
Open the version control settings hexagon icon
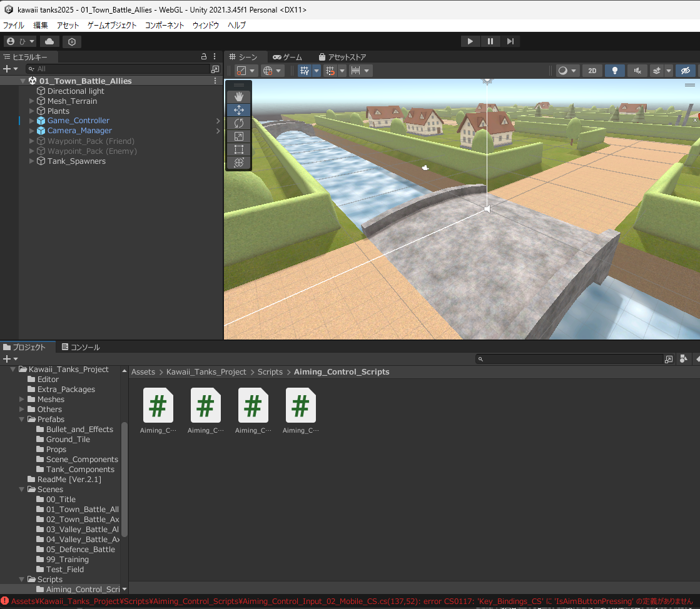[72, 41]
